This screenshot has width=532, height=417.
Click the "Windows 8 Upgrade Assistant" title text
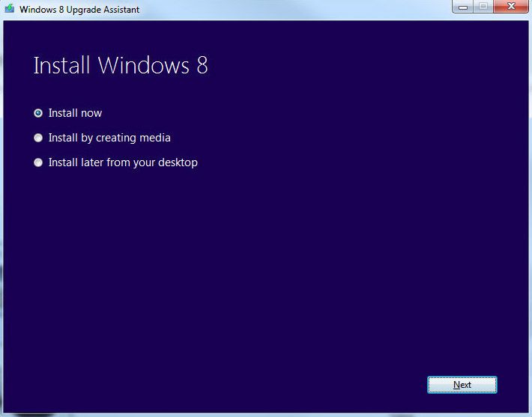pyautogui.click(x=79, y=10)
